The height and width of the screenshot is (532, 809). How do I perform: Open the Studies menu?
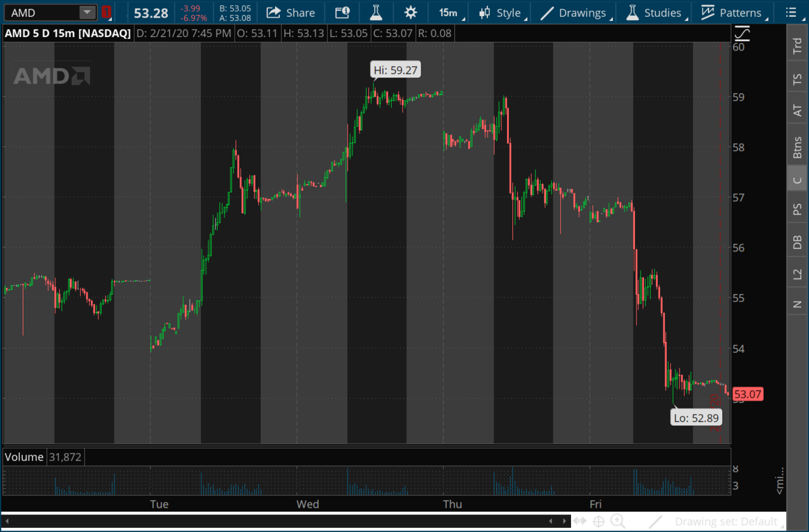pos(657,13)
